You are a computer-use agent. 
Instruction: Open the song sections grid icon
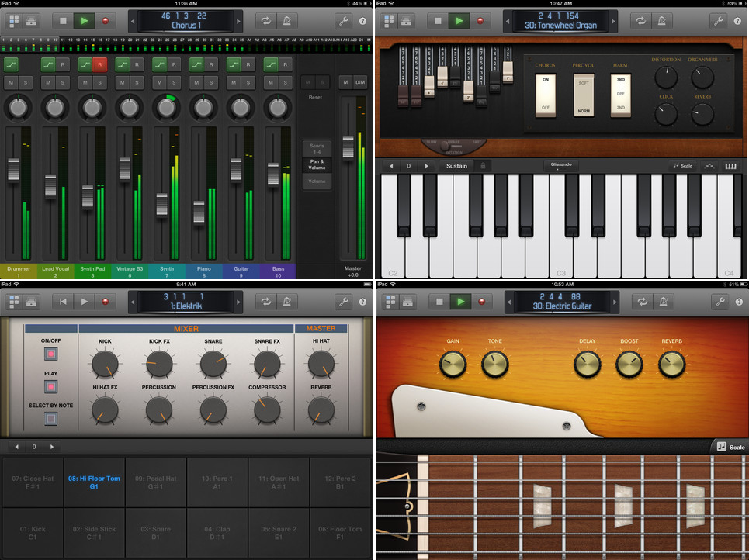(x=12, y=20)
